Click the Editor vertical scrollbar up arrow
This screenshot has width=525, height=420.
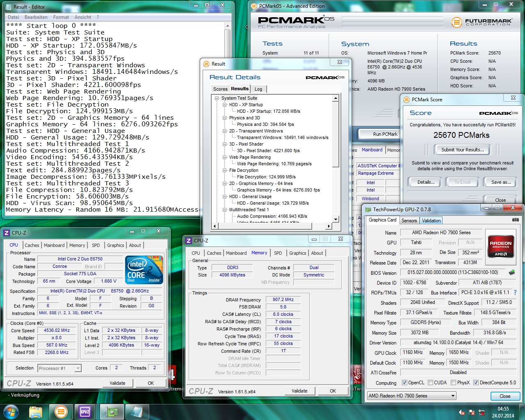228,25
